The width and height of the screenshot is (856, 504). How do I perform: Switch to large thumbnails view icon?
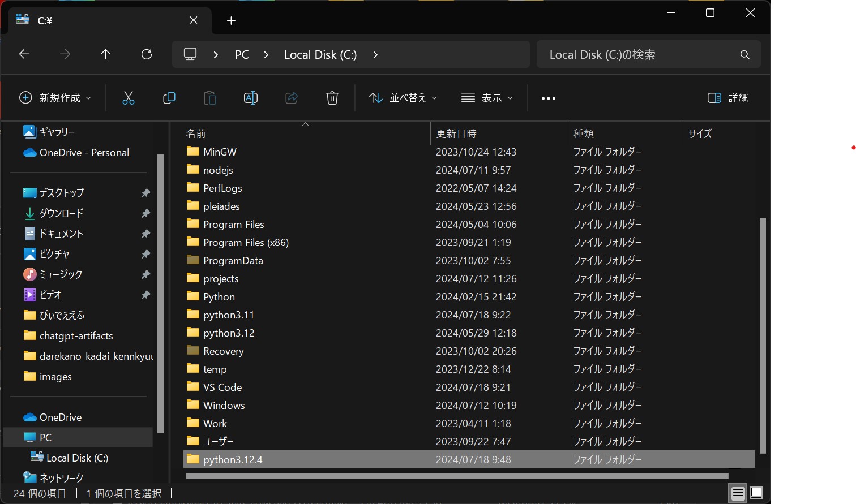tap(756, 493)
